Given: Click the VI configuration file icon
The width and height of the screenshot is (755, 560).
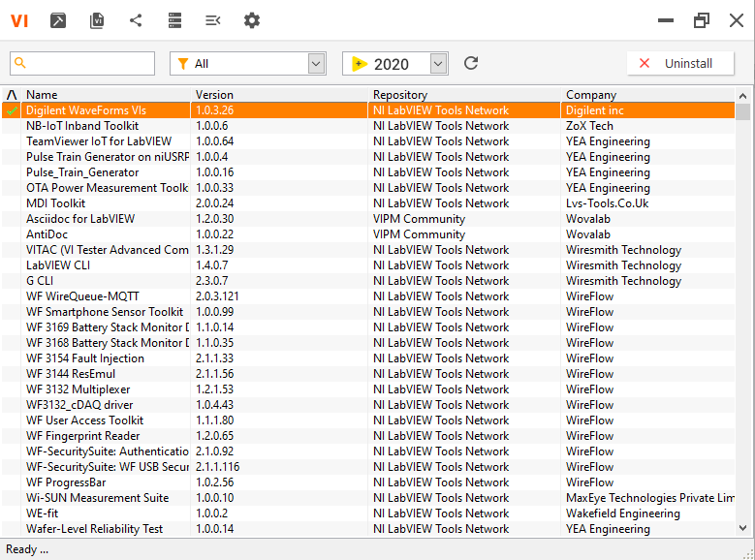Looking at the screenshot, I should (97, 20).
